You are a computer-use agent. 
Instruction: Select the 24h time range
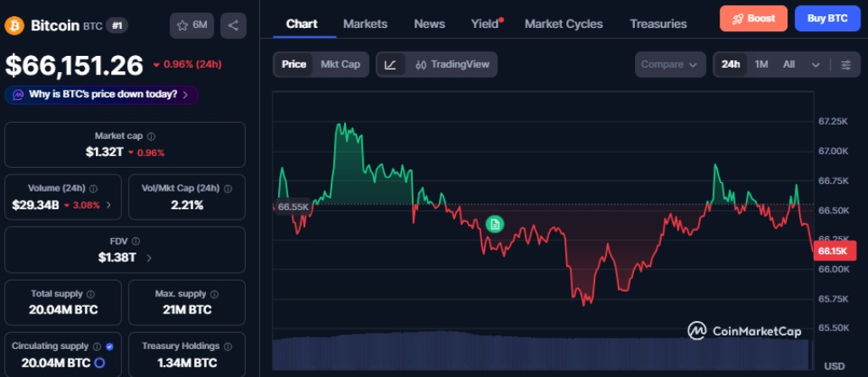click(731, 64)
